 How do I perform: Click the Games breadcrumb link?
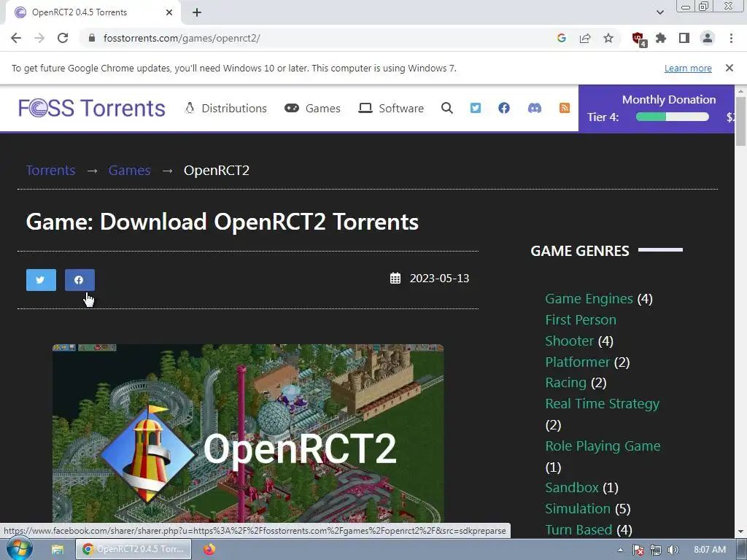[x=129, y=170]
